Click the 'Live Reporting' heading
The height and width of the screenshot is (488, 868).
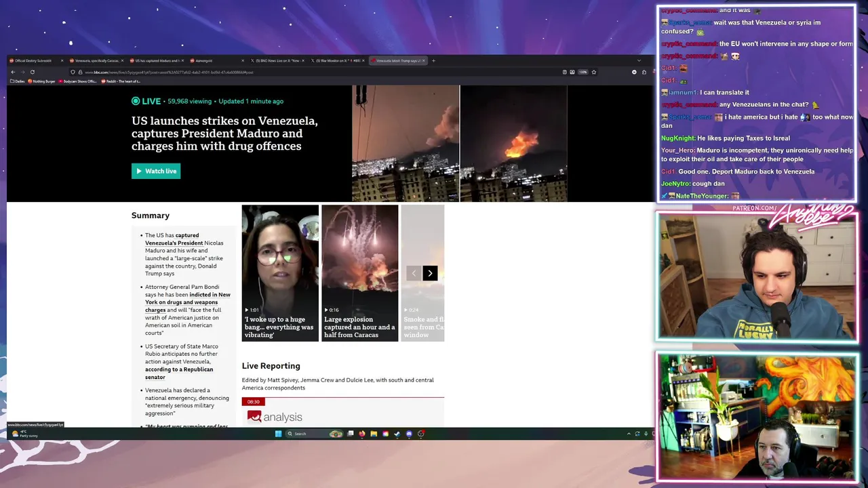[x=271, y=366]
